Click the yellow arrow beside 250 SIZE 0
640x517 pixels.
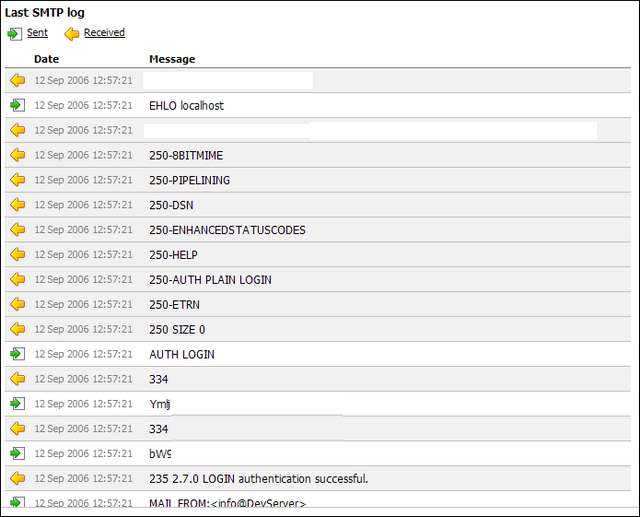click(17, 329)
